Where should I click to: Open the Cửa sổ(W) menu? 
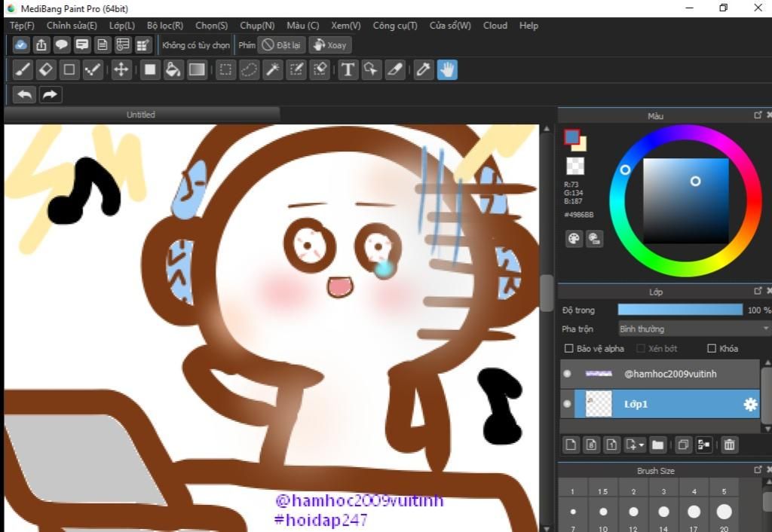click(x=450, y=26)
